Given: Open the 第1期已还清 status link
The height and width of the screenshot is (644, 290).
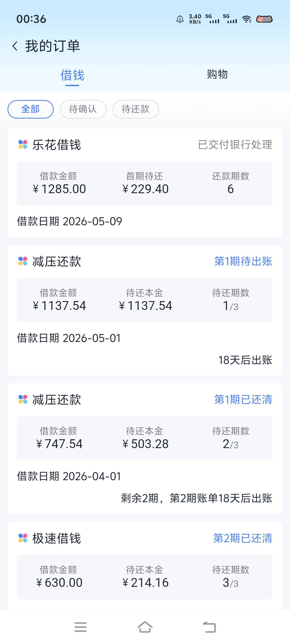Looking at the screenshot, I should [243, 400].
